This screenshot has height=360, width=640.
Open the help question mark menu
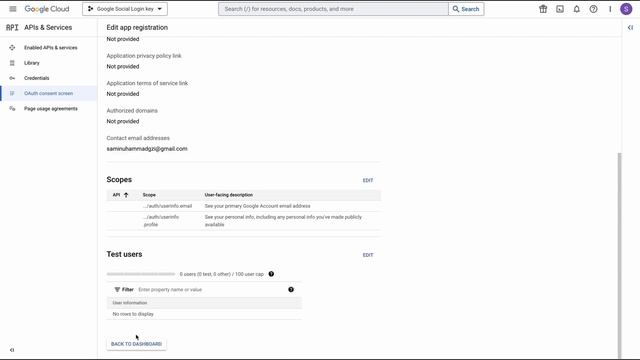[593, 9]
